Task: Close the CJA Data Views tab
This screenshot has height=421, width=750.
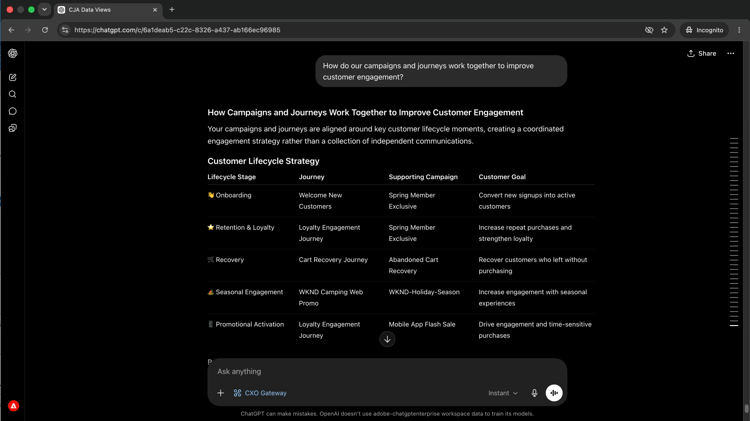Action: (x=155, y=10)
